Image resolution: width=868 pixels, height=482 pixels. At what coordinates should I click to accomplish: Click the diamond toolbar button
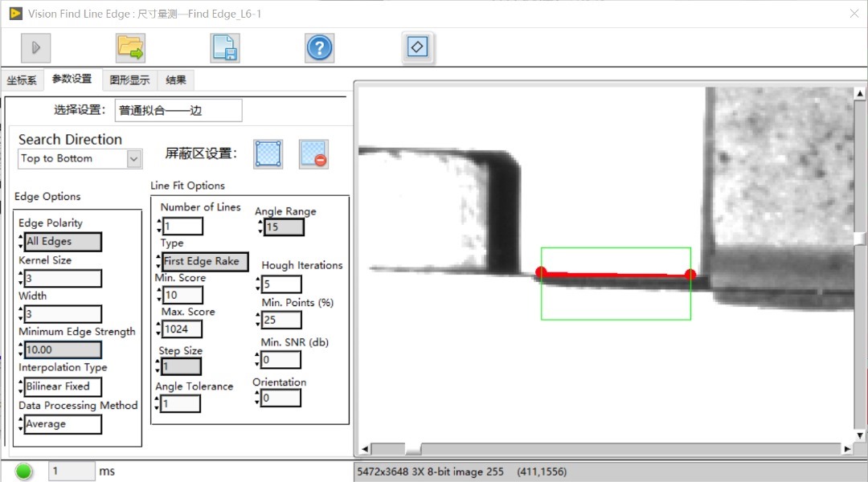coord(417,47)
